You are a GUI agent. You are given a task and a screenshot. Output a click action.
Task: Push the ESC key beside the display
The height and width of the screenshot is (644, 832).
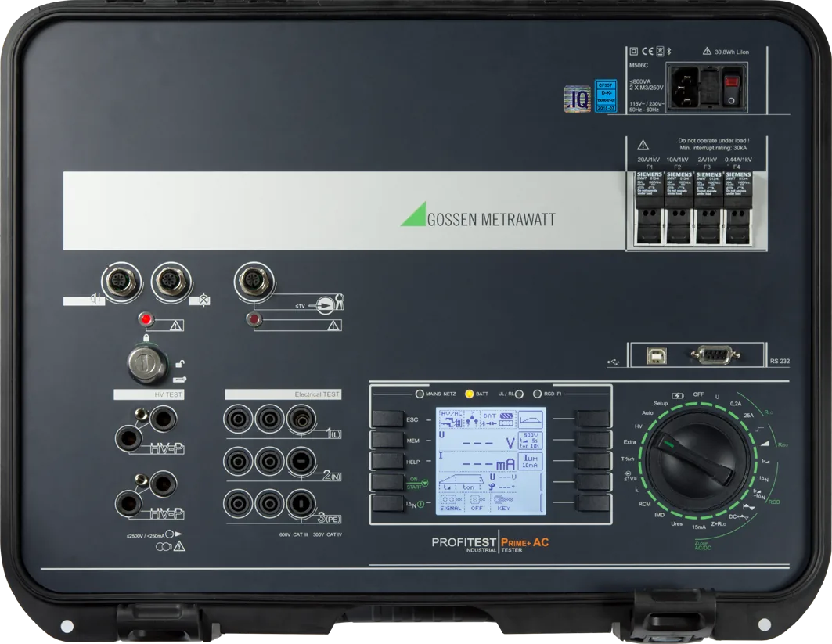point(387,419)
